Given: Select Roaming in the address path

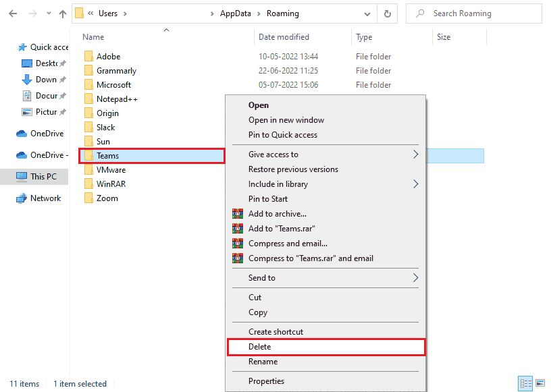Looking at the screenshot, I should click(282, 13).
